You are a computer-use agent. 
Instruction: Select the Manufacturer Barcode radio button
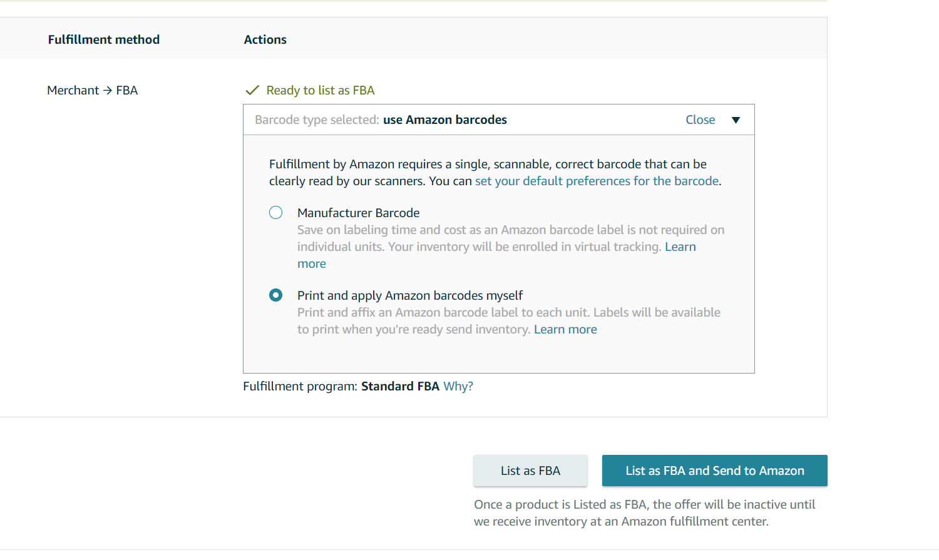[x=275, y=213]
